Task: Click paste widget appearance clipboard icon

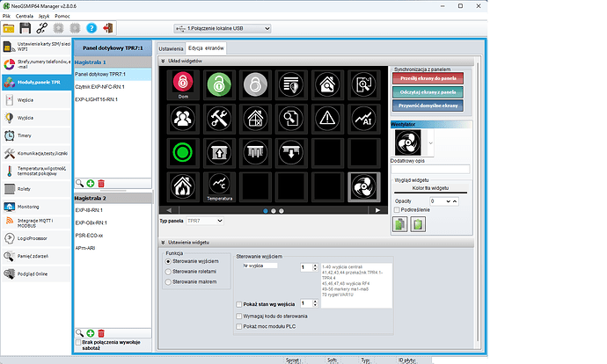Action: [x=418, y=224]
